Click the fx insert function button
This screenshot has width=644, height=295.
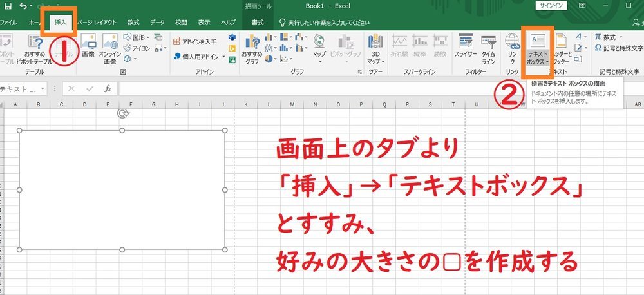click(x=108, y=88)
